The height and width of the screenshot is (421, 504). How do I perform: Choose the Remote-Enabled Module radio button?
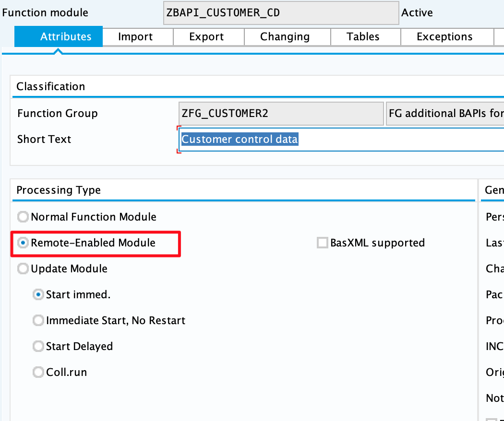(23, 243)
